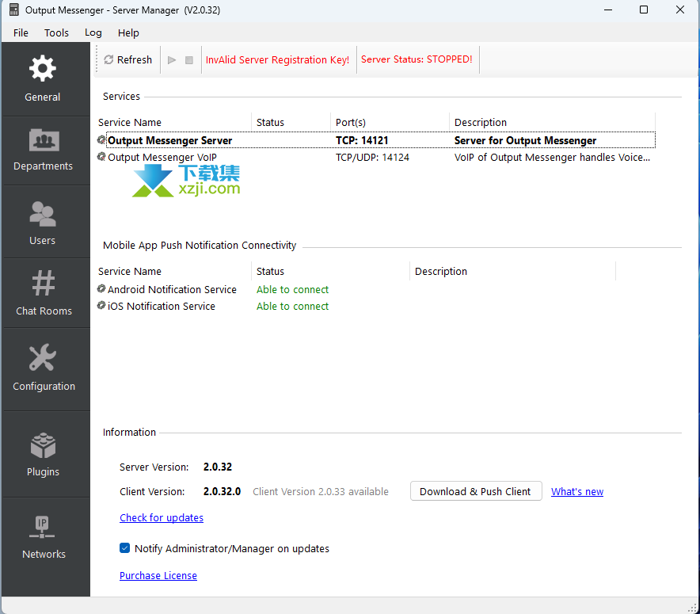Viewport: 700px width, 614px height.
Task: Open the File menu
Action: 21,32
